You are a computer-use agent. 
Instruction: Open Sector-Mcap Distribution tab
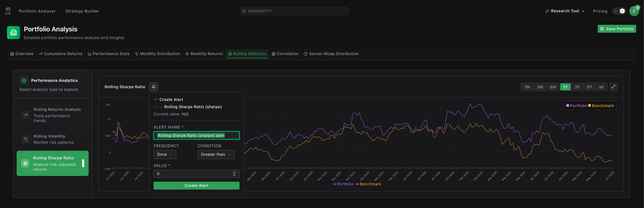331,54
